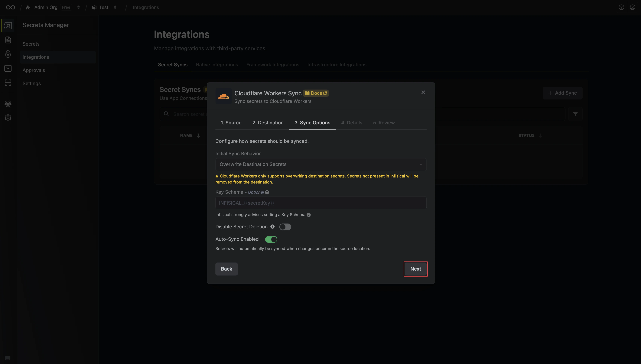This screenshot has width=641, height=364.
Task: Open the terminal icon in the left rail
Action: tap(8, 68)
